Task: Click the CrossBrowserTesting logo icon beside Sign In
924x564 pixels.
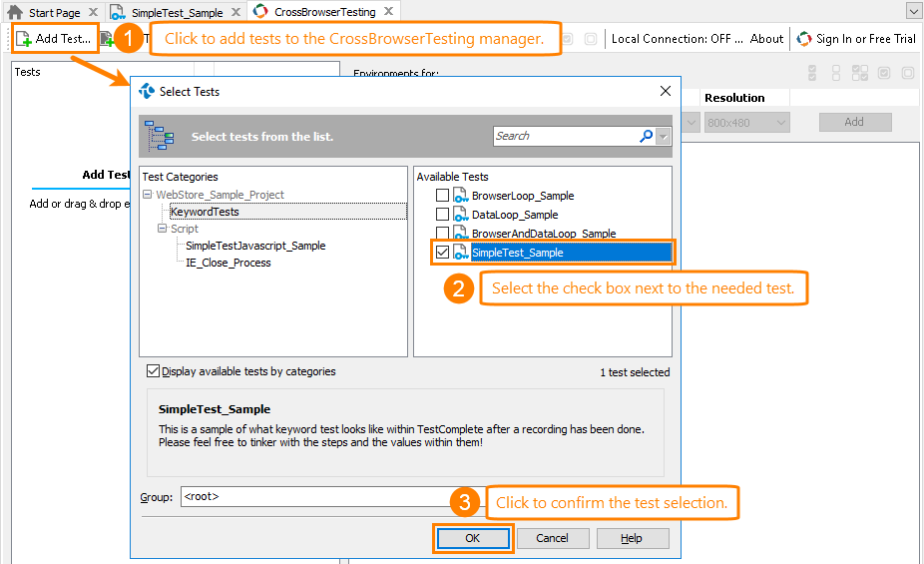Action: coord(804,39)
